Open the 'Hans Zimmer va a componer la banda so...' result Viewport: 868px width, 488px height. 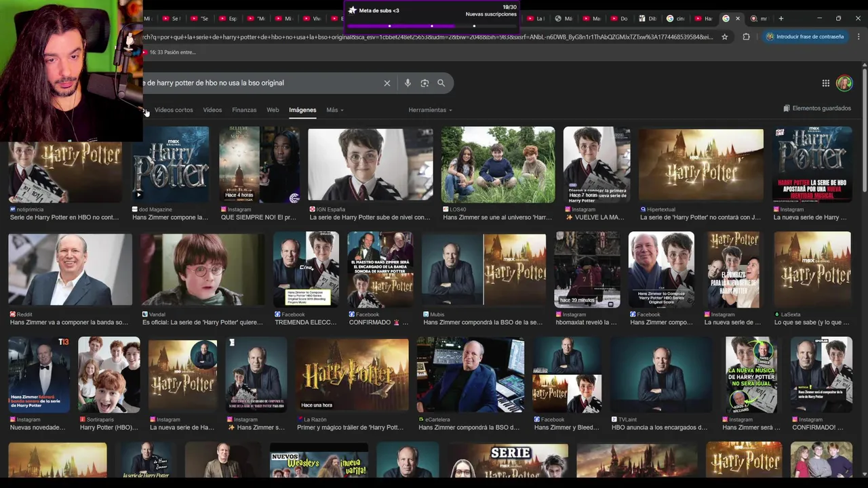(69, 323)
